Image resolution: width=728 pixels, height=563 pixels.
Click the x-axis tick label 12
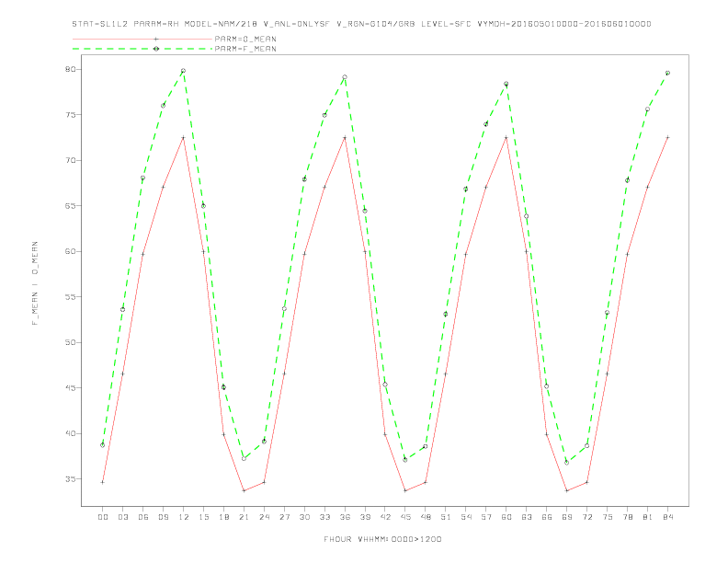click(x=184, y=517)
